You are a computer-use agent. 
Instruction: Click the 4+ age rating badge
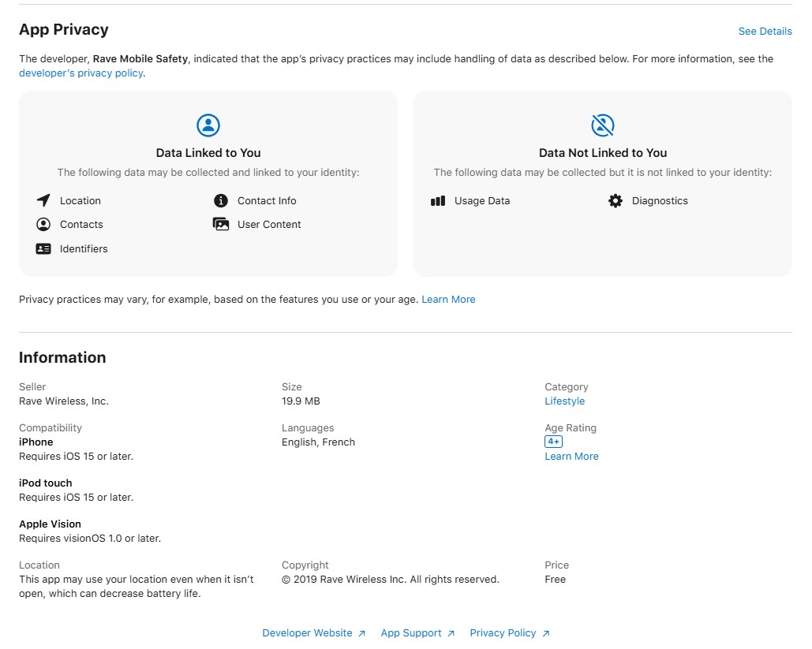pyautogui.click(x=553, y=442)
